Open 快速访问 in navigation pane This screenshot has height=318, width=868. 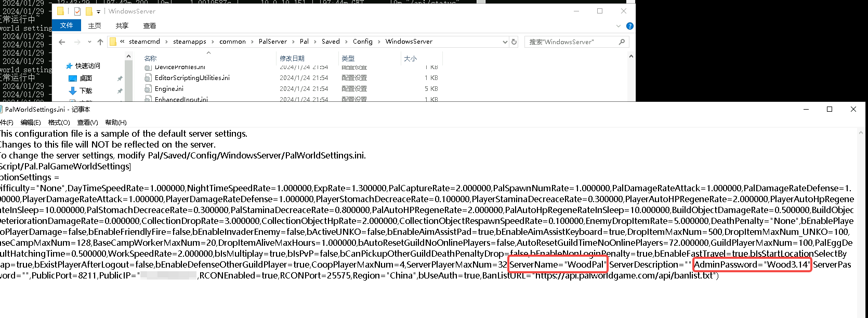tap(88, 66)
